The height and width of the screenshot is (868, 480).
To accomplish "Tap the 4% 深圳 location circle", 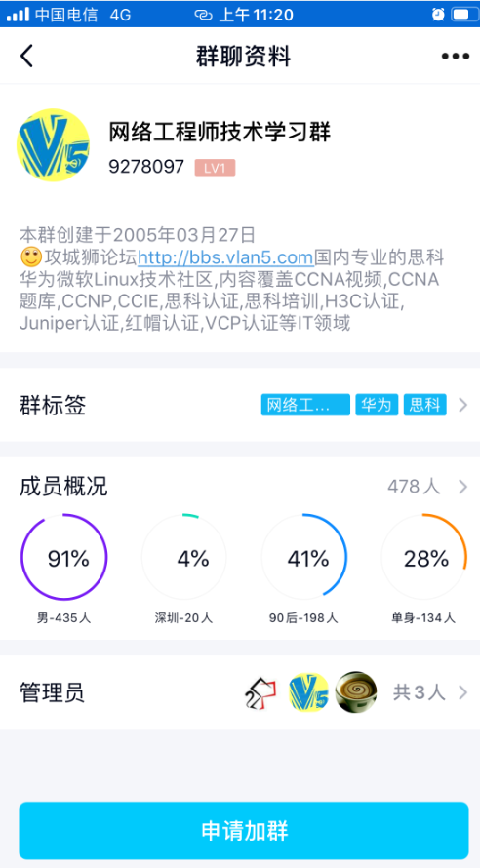I will [x=183, y=558].
